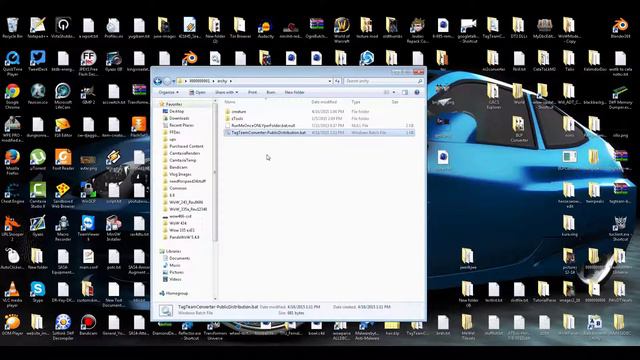Select the AutoClicker desktop icon
Viewport: 640px width, 360px height.
(12, 259)
